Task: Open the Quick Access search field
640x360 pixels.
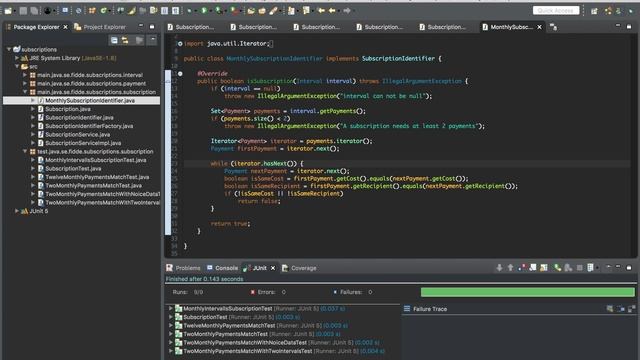Action: click(x=556, y=10)
